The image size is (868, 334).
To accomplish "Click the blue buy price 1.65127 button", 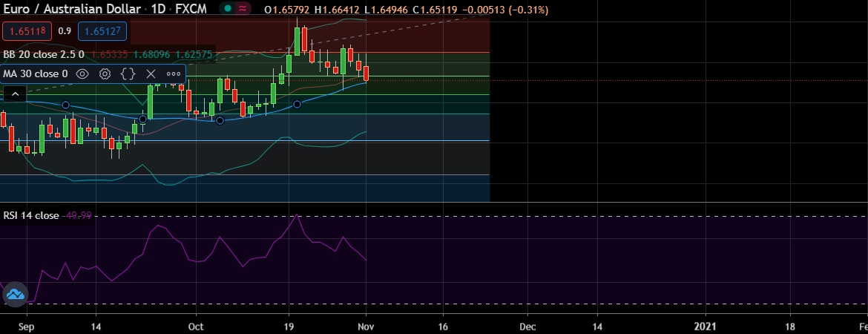I will click(102, 31).
